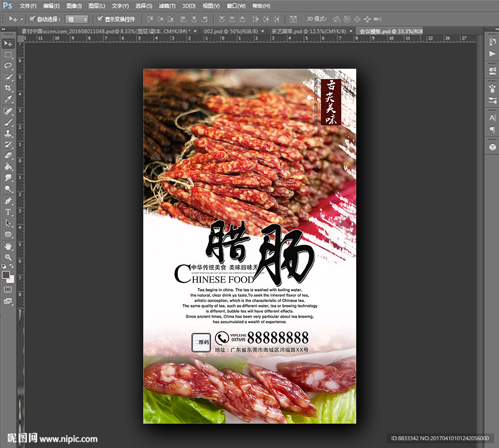
Task: Select the Paint Bucket tool
Action: pyautogui.click(x=8, y=167)
